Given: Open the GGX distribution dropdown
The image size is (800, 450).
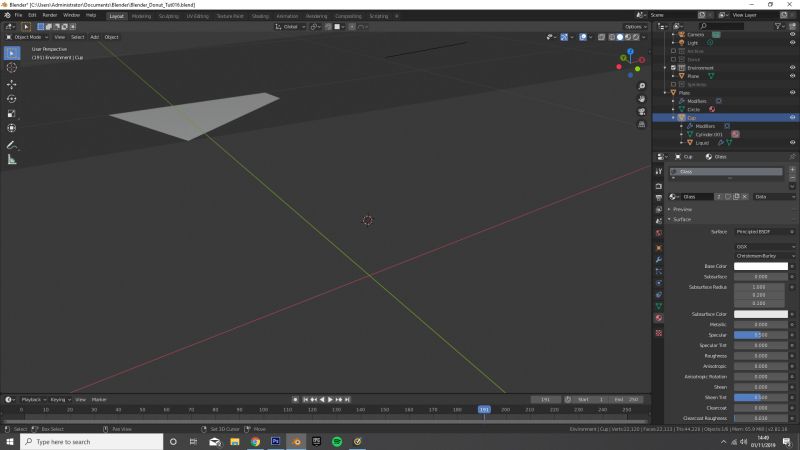Looking at the screenshot, I should [765, 246].
